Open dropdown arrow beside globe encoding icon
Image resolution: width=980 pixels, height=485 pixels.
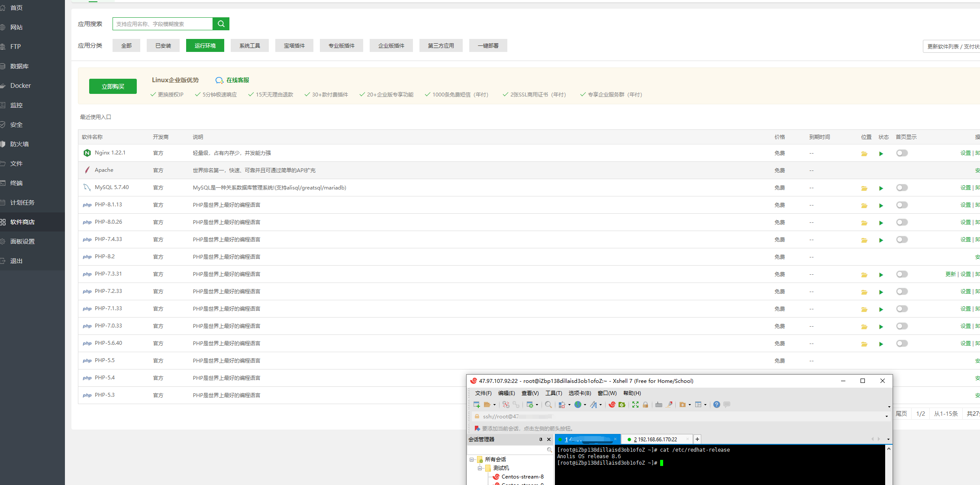[x=585, y=405]
